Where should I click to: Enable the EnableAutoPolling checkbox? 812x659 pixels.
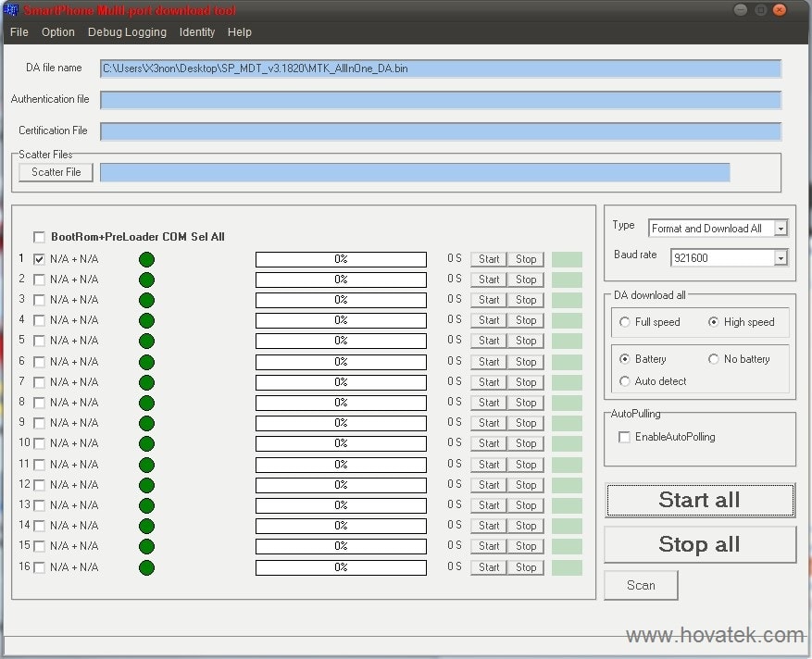pyautogui.click(x=625, y=437)
